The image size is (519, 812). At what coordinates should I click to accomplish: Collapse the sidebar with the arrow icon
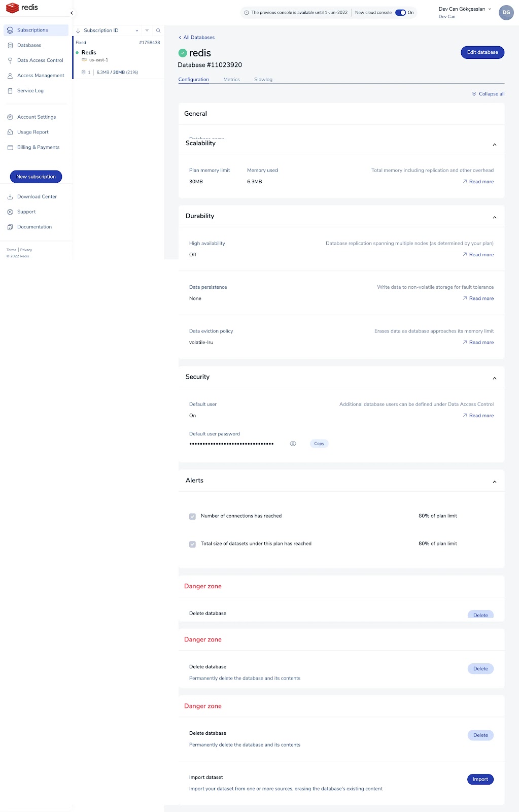tap(72, 13)
